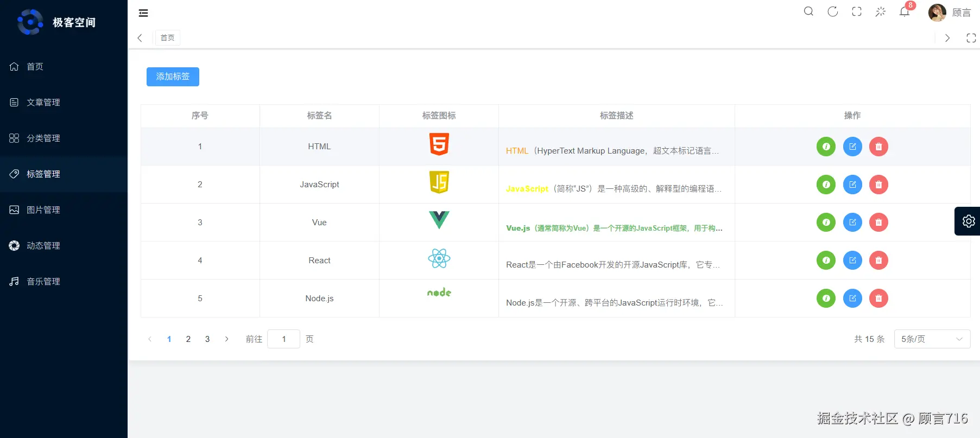This screenshot has height=438, width=980.
Task: View details of the JavaScript tag
Action: (826, 185)
